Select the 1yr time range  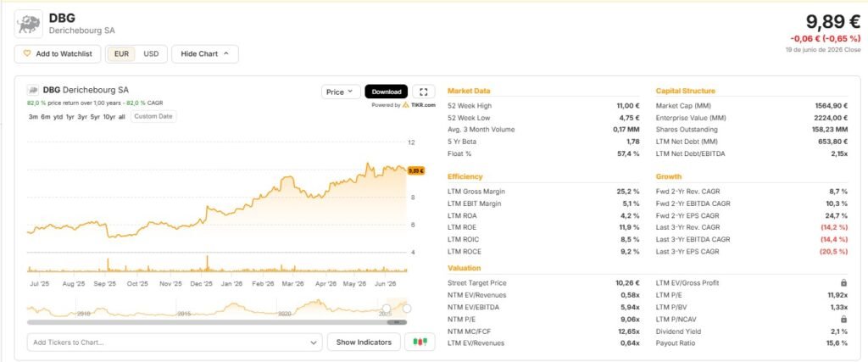[70, 117]
